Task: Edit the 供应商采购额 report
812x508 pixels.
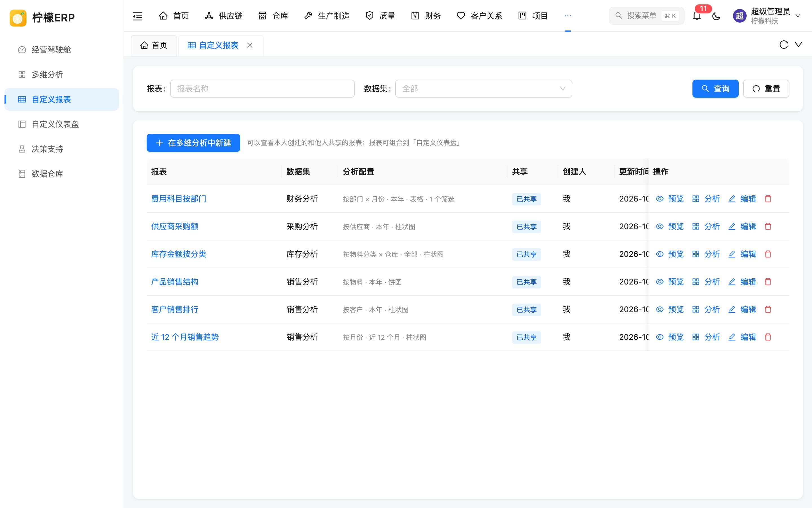Action: coord(742,226)
